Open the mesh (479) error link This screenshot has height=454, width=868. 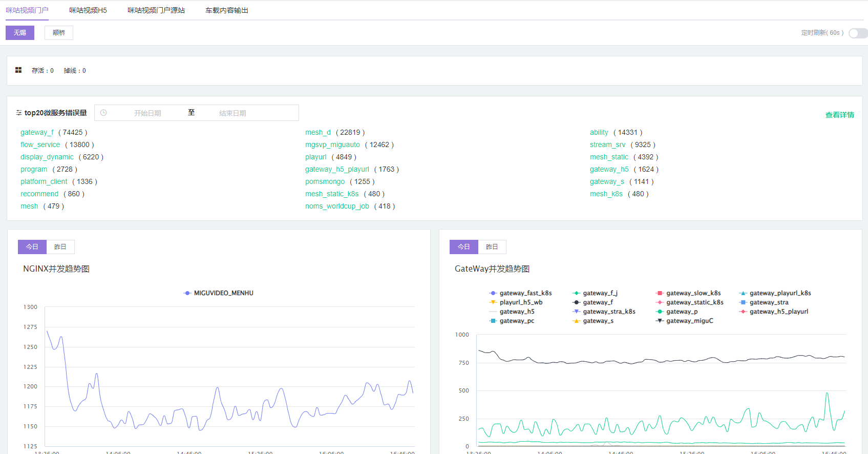29,206
